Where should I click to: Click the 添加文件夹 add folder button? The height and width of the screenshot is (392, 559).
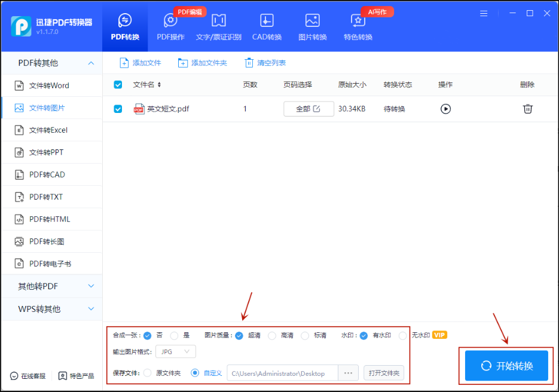(202, 63)
